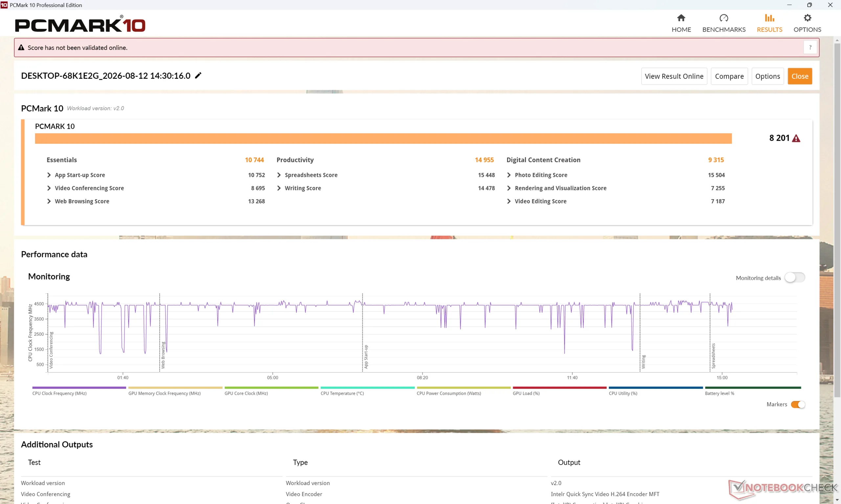Expand the Spreadsheets Score row
The width and height of the screenshot is (841, 504).
tap(279, 175)
